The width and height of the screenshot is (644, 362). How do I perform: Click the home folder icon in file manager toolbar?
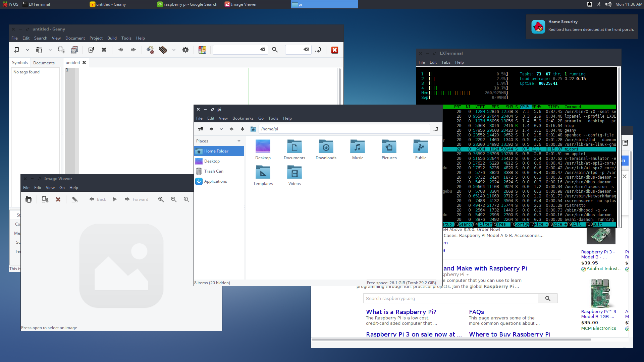pyautogui.click(x=253, y=129)
